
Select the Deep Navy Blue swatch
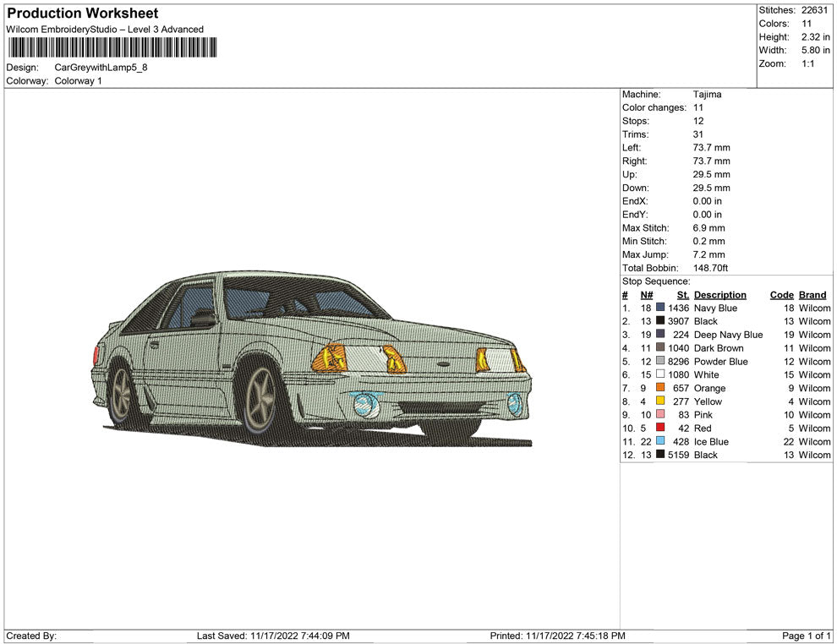coord(660,335)
